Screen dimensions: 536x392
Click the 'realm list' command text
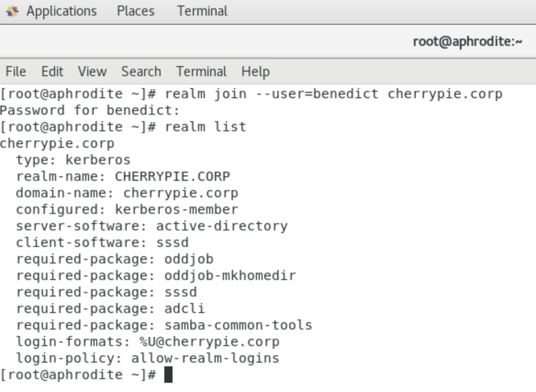click(205, 127)
